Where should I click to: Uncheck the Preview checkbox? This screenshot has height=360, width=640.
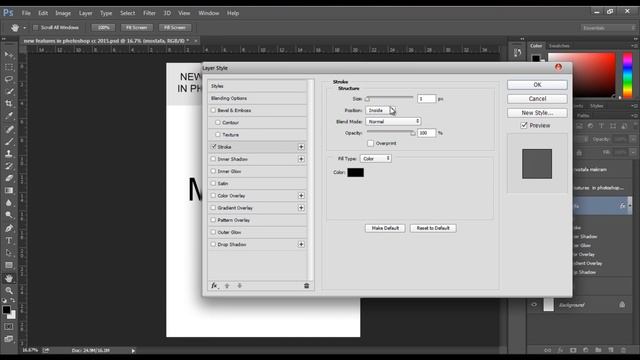point(524,125)
